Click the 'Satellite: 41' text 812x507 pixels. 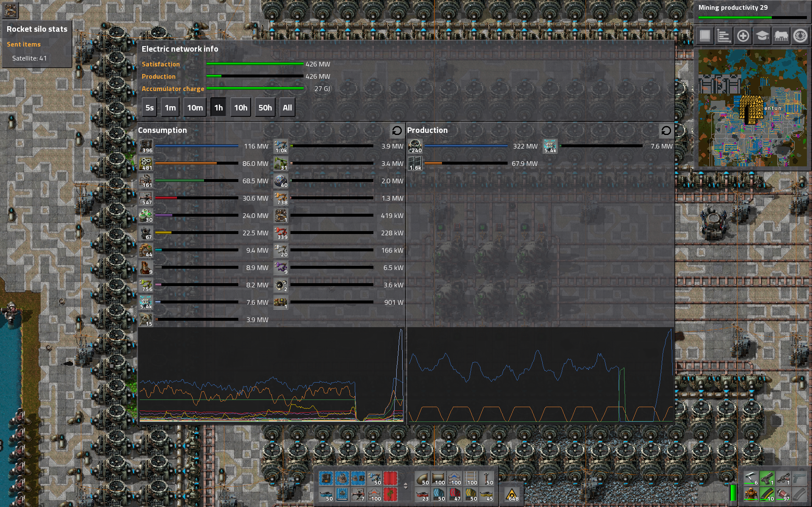point(29,58)
